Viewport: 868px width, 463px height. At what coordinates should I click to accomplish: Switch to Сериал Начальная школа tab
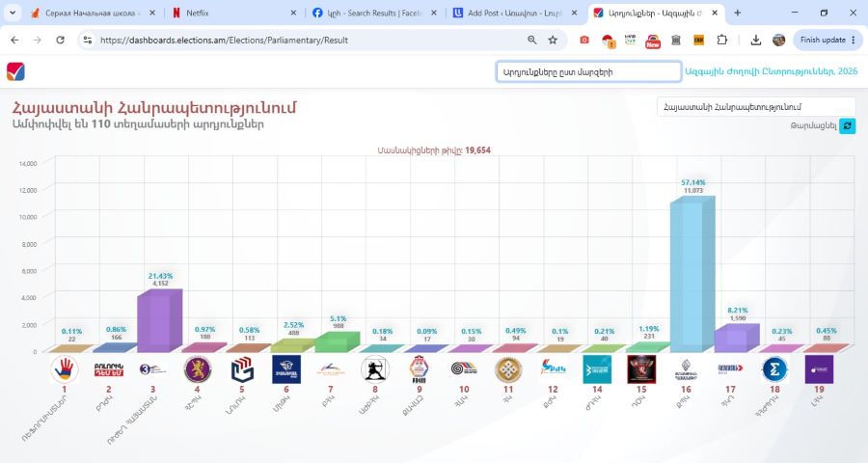(93, 13)
